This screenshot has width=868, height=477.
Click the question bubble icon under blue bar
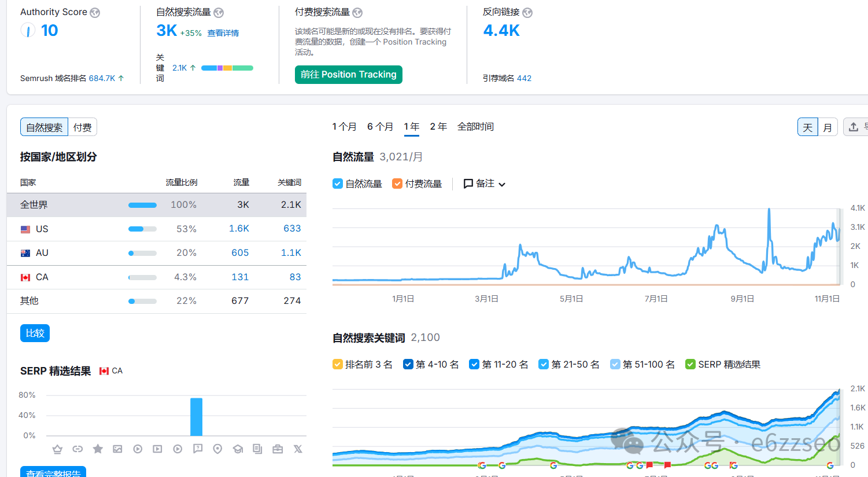click(x=198, y=449)
